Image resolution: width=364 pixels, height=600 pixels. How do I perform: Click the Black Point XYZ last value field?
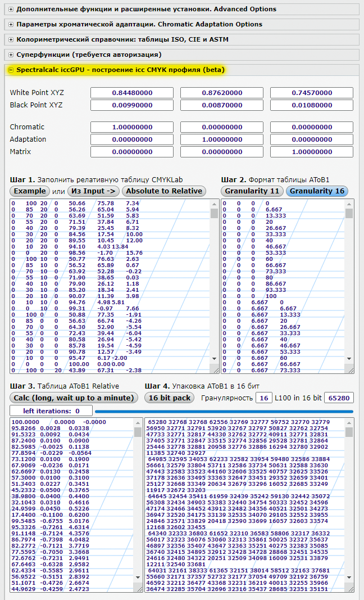(311, 105)
